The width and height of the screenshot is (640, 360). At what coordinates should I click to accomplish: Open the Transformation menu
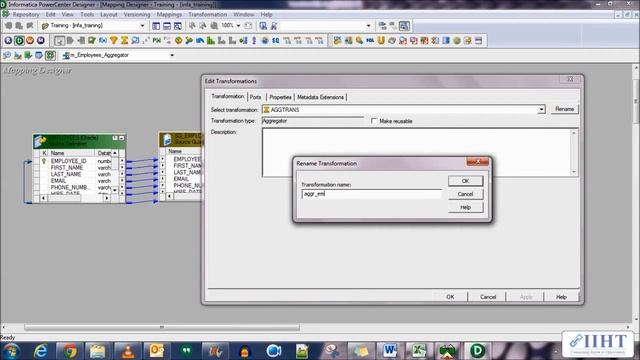coord(207,14)
